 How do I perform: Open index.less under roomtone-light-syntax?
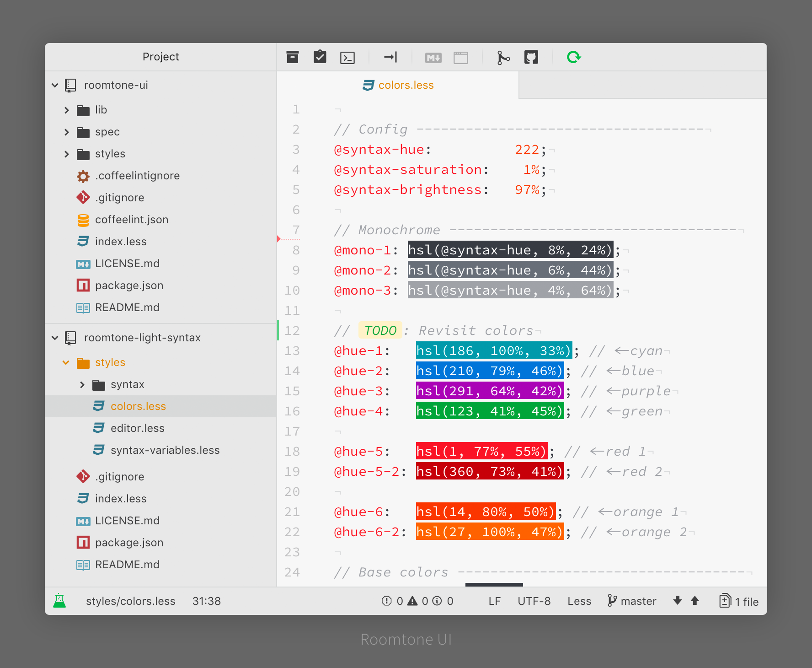coord(160,499)
